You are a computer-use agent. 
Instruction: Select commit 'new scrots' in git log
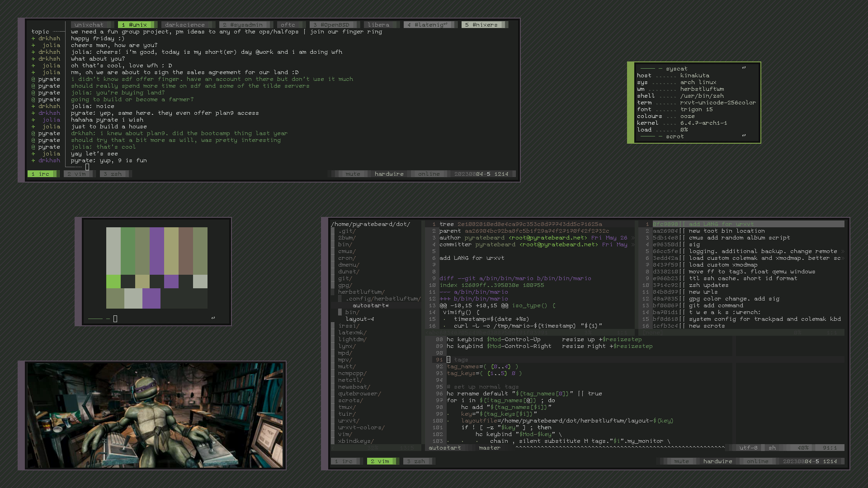(707, 326)
